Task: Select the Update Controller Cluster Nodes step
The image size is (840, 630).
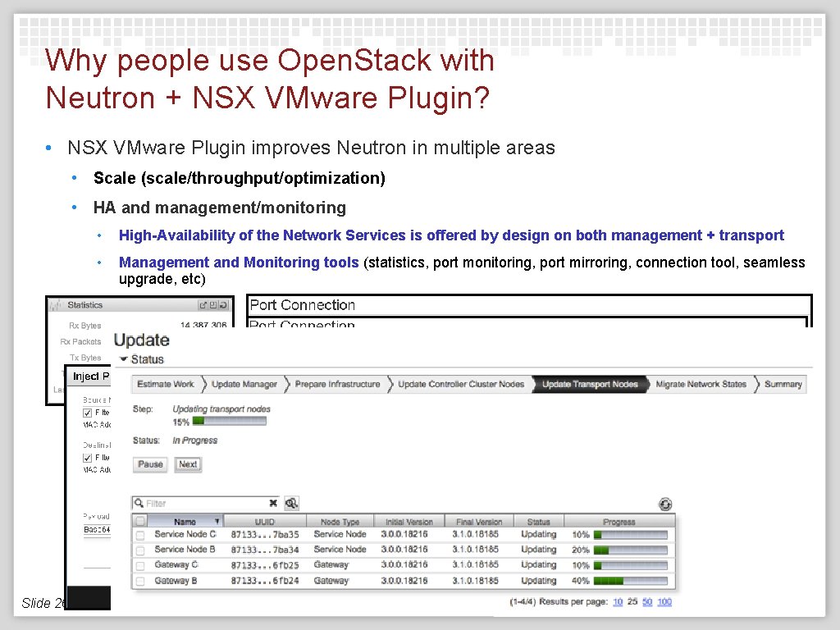Action: 461,384
